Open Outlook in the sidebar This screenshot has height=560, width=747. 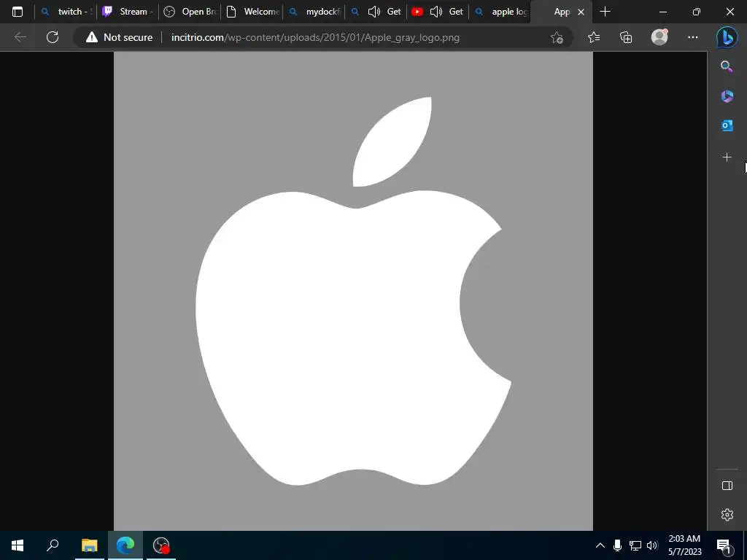coord(727,125)
